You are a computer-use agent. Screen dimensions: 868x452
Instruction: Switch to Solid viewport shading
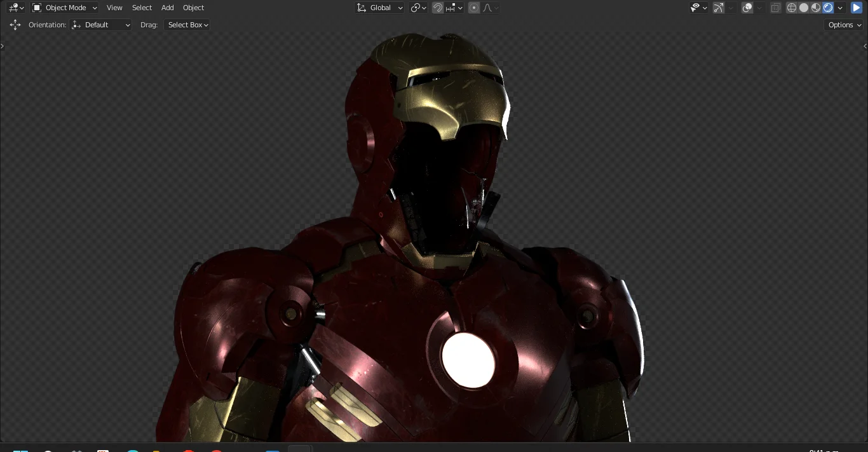804,8
